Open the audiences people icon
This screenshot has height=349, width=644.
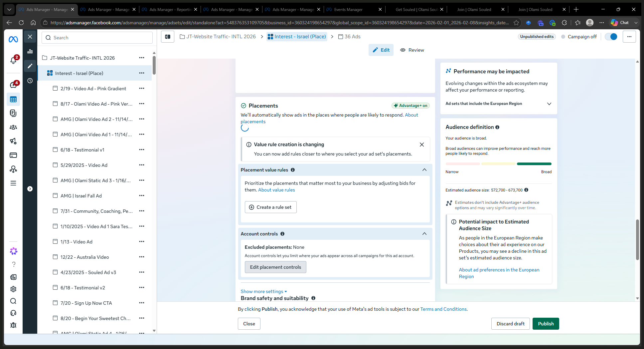click(13, 127)
